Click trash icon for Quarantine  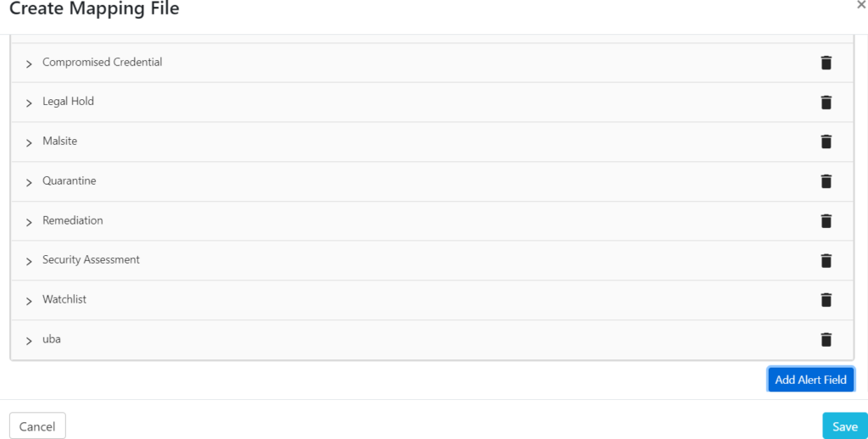pyautogui.click(x=826, y=181)
